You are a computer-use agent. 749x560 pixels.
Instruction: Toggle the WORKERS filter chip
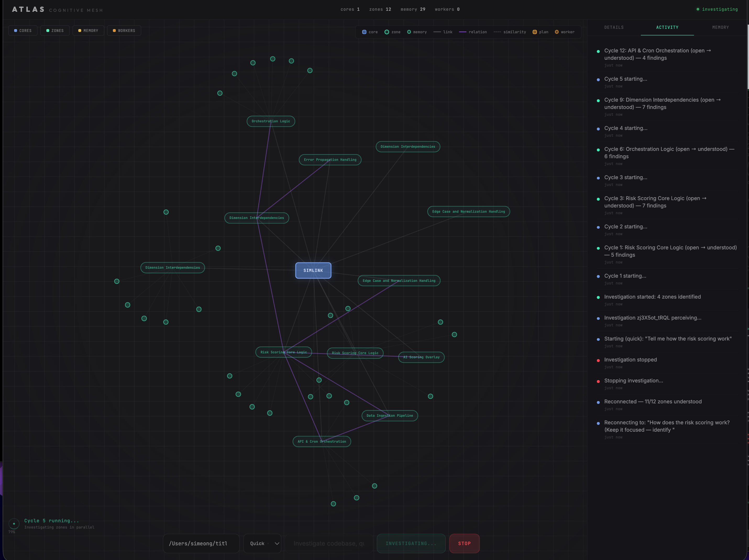point(124,30)
